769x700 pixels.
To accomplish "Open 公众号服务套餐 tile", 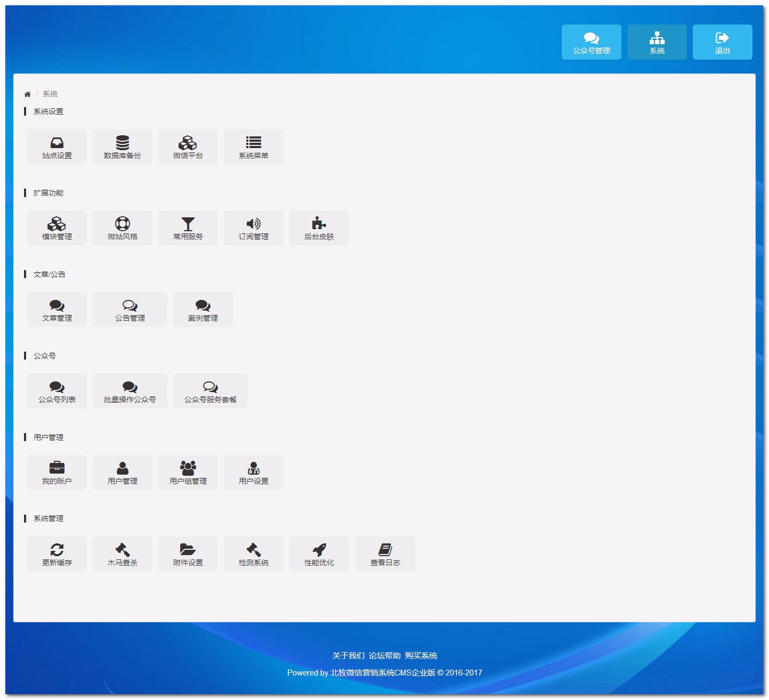I will 211,391.
